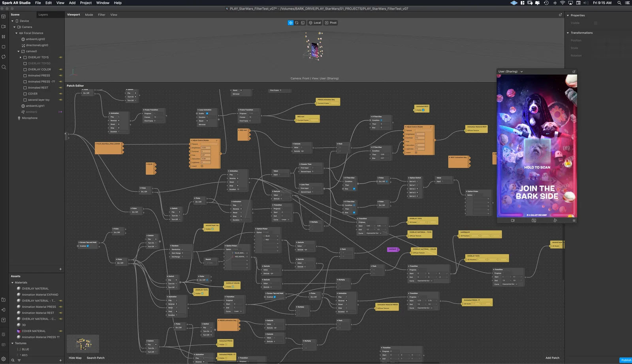This screenshot has height=364, width=632.
Task: Click the Publish button
Action: (x=626, y=360)
